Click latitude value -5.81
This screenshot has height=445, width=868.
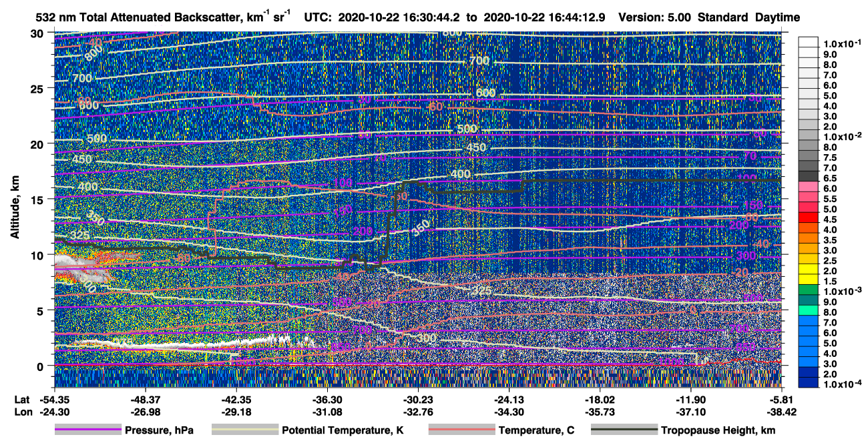(783, 400)
